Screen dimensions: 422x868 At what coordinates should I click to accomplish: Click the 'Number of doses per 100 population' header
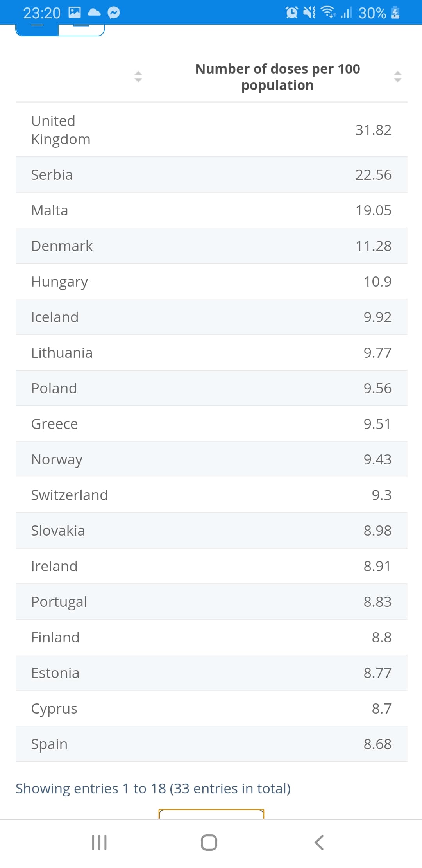coord(277,77)
